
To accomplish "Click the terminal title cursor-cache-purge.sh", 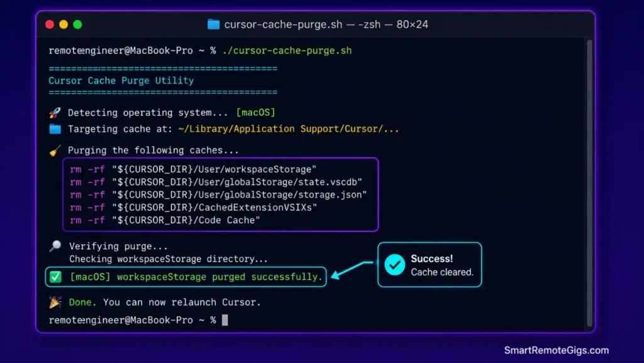I will click(x=284, y=25).
